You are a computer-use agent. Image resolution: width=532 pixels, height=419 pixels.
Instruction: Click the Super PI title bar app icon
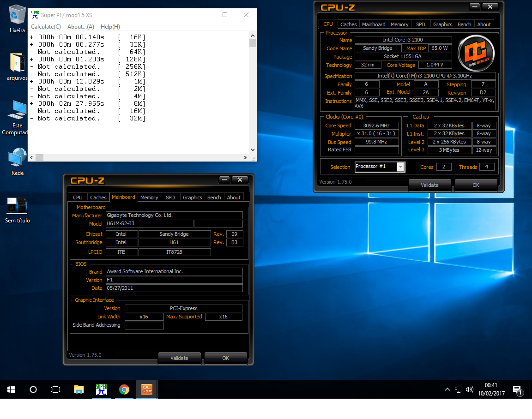tap(35, 15)
